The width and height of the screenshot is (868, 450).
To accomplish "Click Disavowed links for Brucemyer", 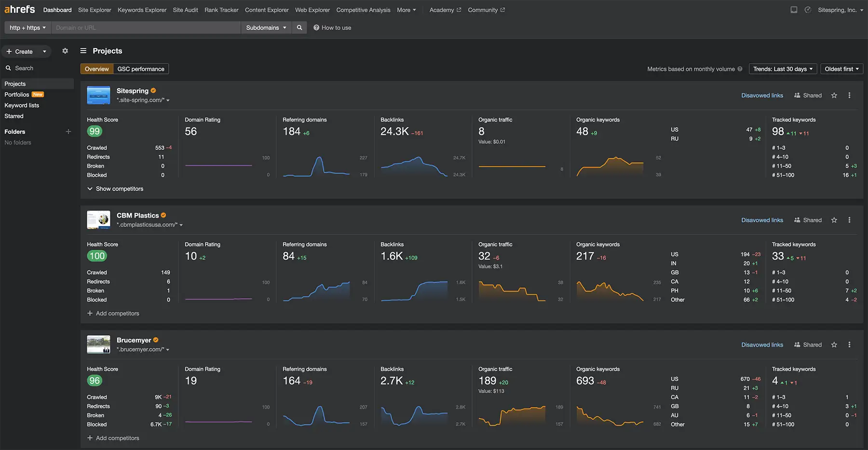I will click(x=762, y=345).
